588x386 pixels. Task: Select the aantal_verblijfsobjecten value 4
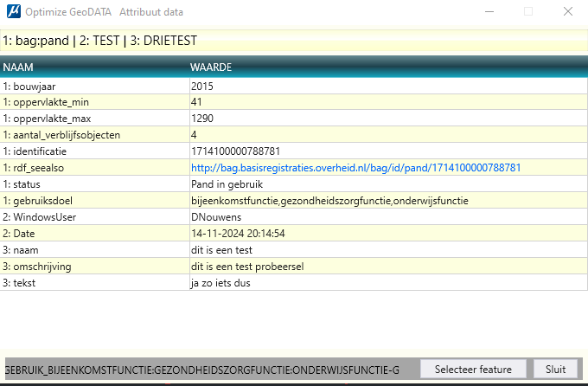388,135
